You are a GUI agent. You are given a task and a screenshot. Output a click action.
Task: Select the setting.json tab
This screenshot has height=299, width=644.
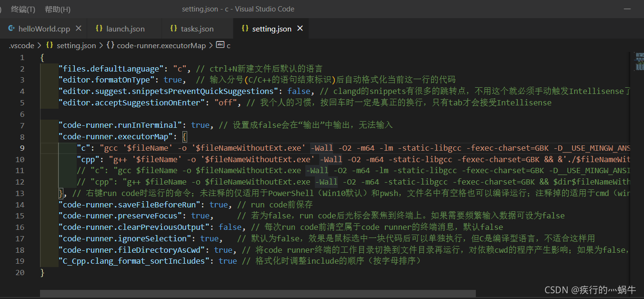(272, 29)
